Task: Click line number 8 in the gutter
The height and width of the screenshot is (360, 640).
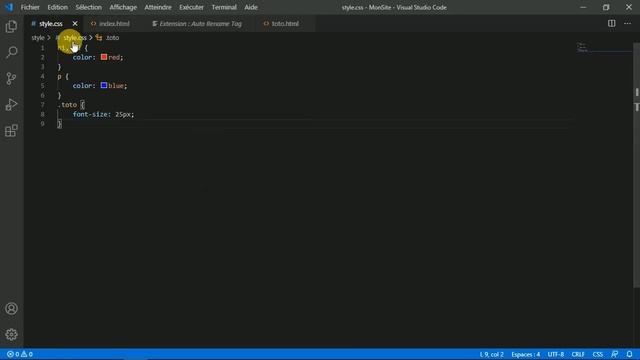Action: [x=42, y=114]
